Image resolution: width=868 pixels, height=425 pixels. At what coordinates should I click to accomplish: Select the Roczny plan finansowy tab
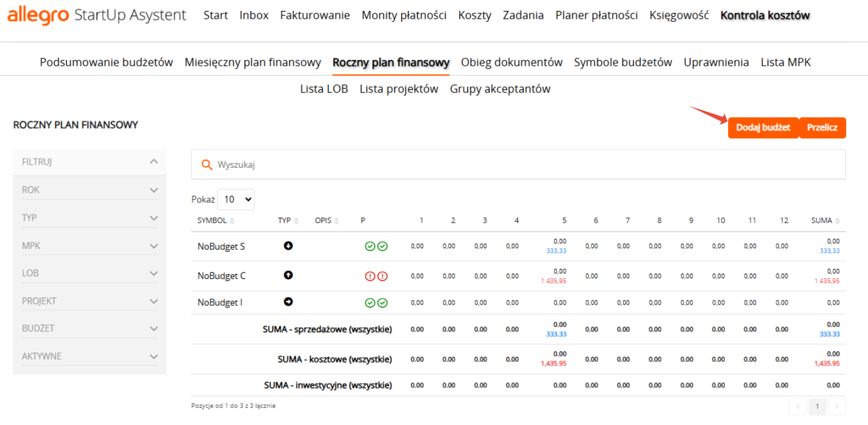pos(391,62)
